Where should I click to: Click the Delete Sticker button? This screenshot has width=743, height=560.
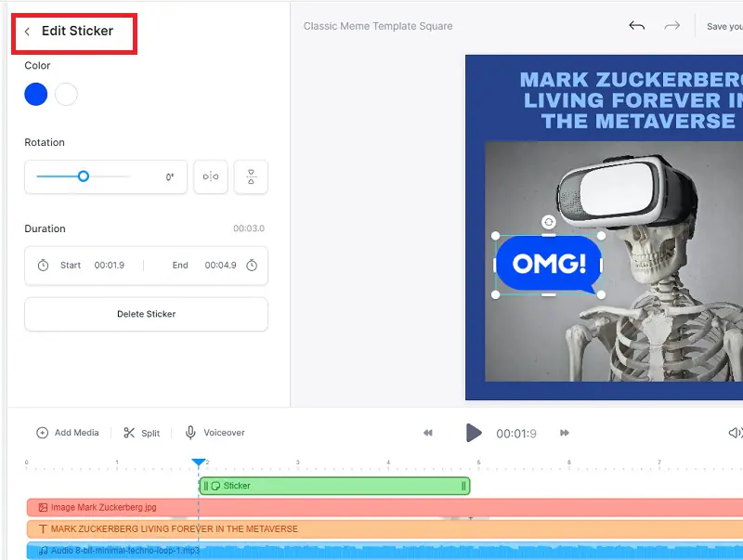[146, 314]
